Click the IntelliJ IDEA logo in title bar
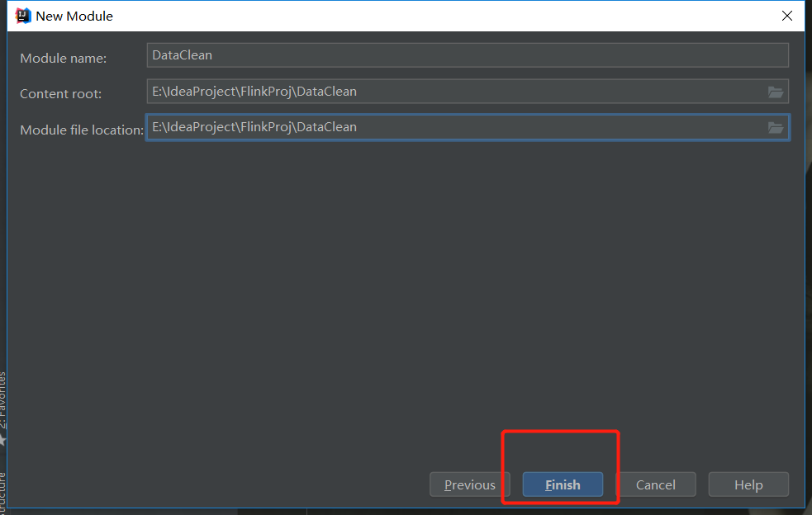812x515 pixels. coord(23,16)
